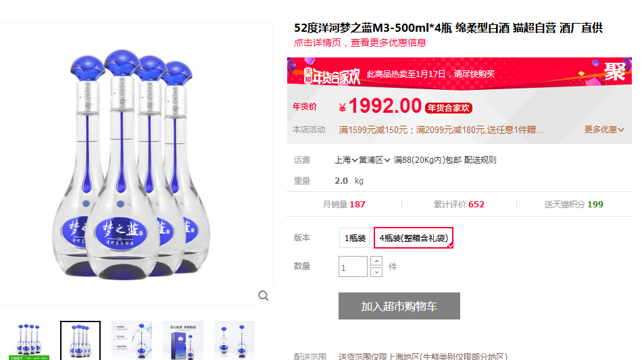The image size is (644, 360).
Task: Click the 年货合家欢 red badge
Action: pos(449,108)
